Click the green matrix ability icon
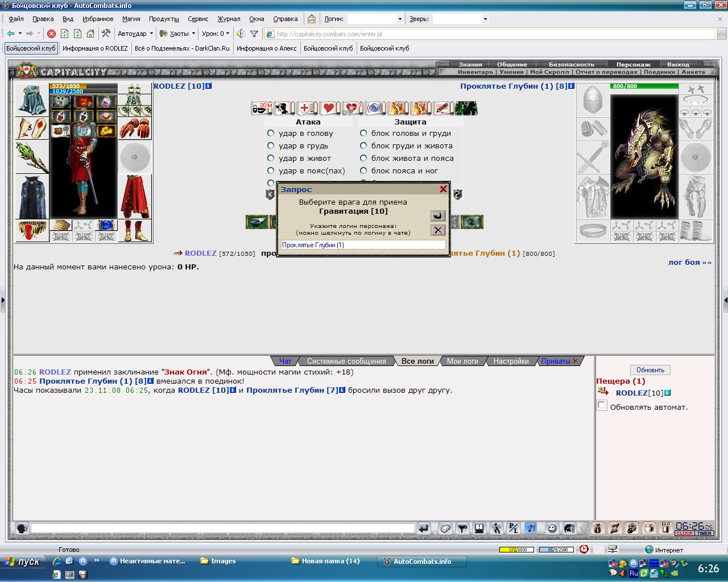728x582 pixels. [466, 108]
